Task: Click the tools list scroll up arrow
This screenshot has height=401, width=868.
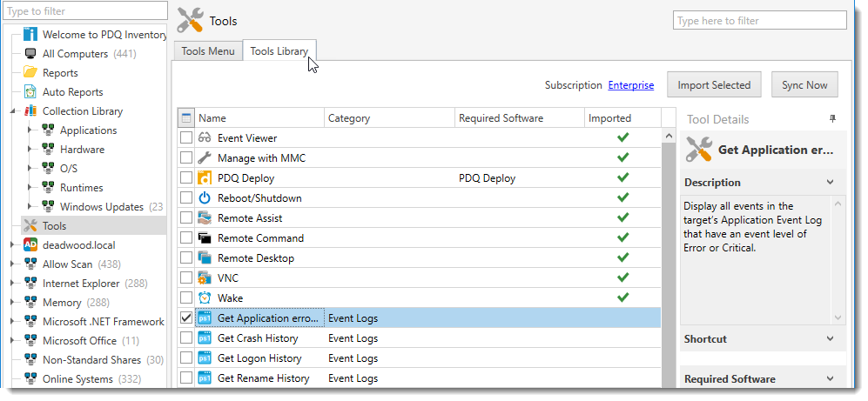Action: [x=669, y=137]
